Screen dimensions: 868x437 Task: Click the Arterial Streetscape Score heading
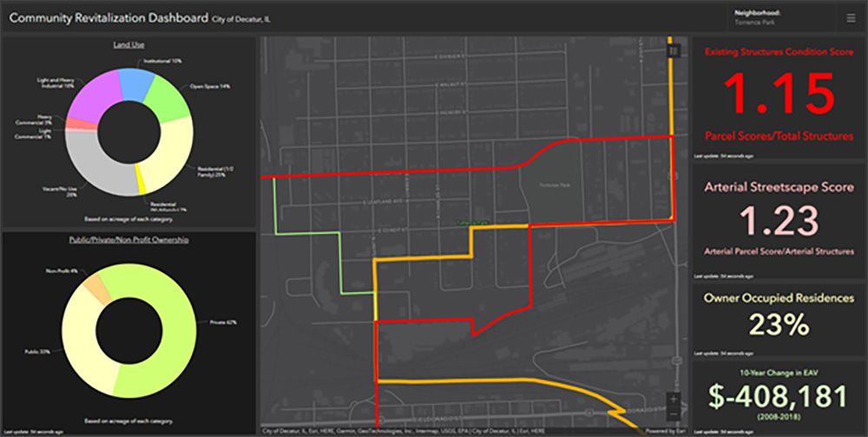click(779, 187)
